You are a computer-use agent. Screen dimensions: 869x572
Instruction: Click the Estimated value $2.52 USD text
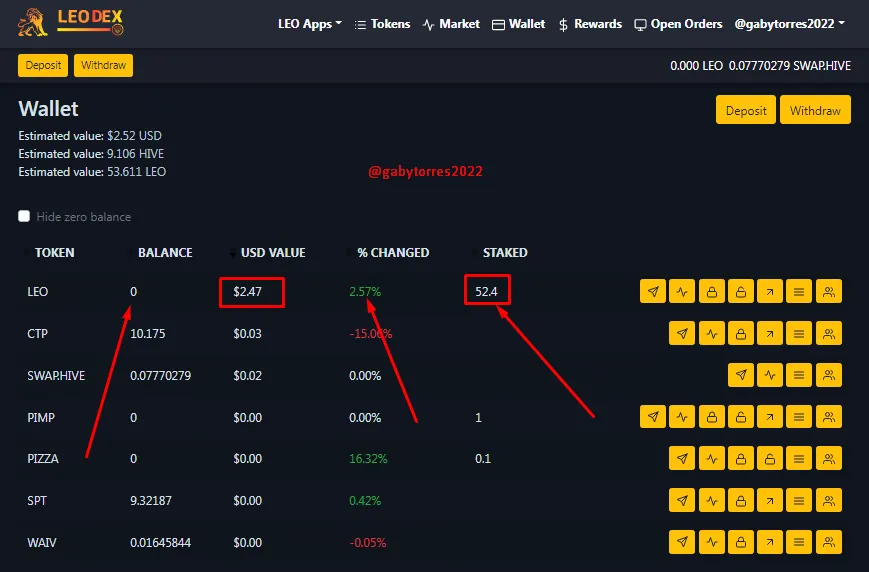[x=90, y=136]
